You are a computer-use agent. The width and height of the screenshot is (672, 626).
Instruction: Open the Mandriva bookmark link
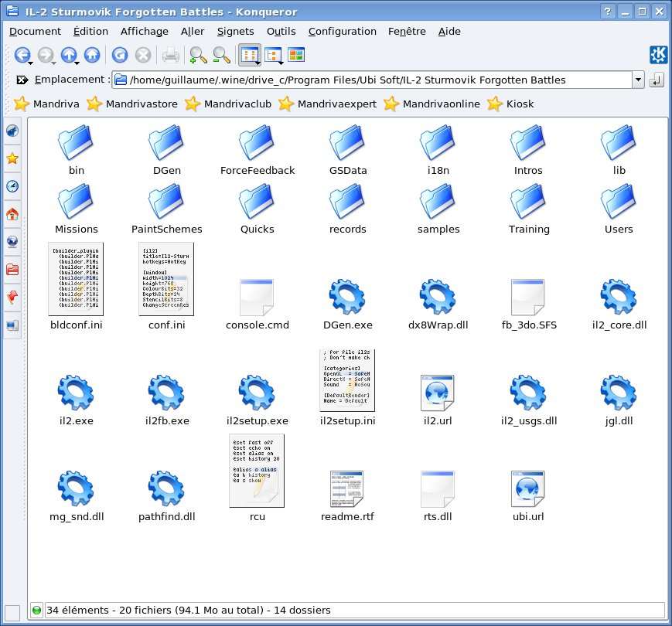(46, 104)
